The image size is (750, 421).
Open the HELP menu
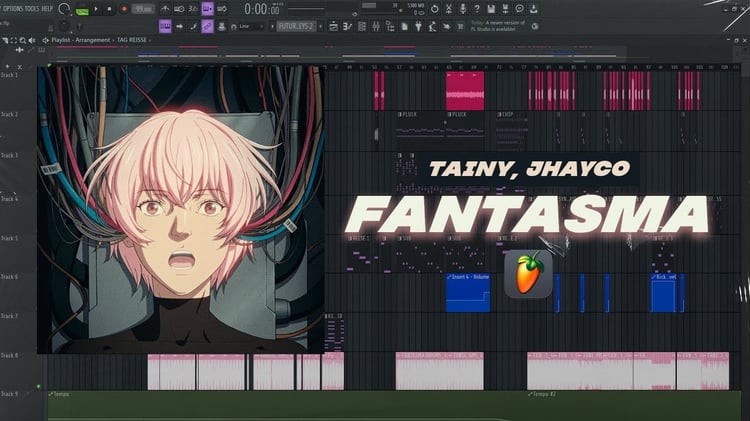47,9
